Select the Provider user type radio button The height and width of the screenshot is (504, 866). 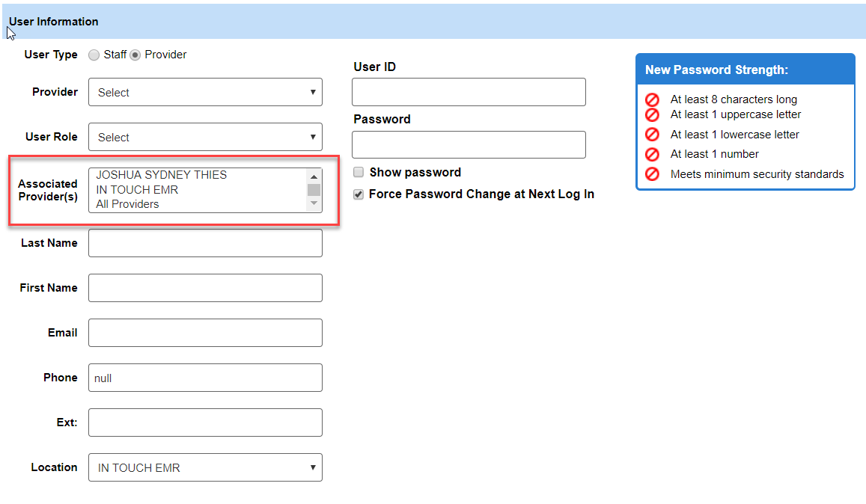click(135, 55)
